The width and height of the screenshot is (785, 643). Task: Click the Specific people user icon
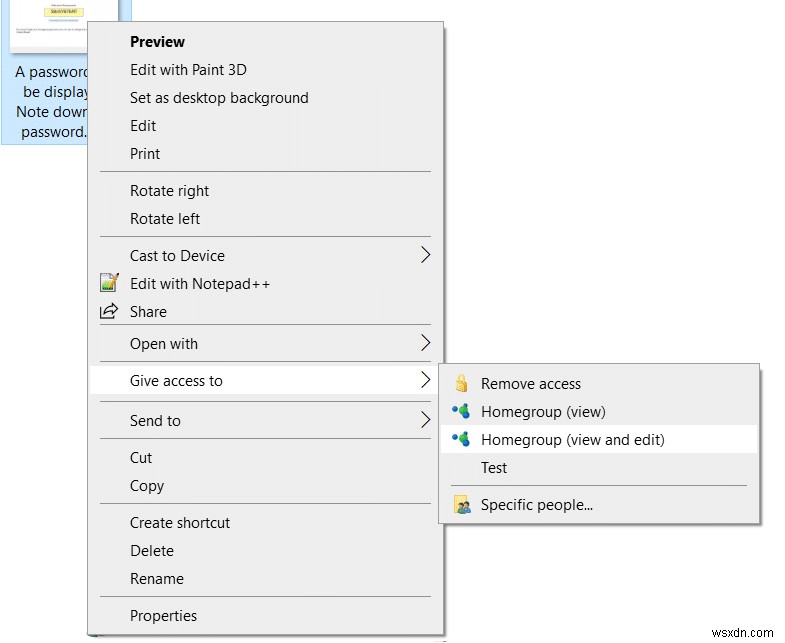point(461,505)
